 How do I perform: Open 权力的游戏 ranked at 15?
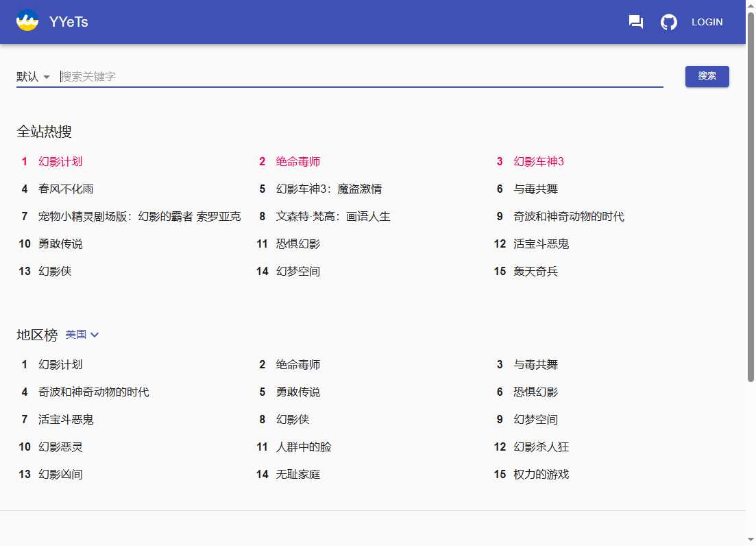541,474
